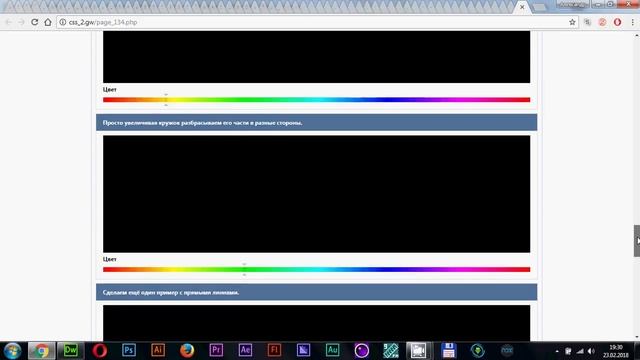The height and width of the screenshot is (360, 640).
Task: Launch Firefox from the taskbar
Action: click(187, 350)
